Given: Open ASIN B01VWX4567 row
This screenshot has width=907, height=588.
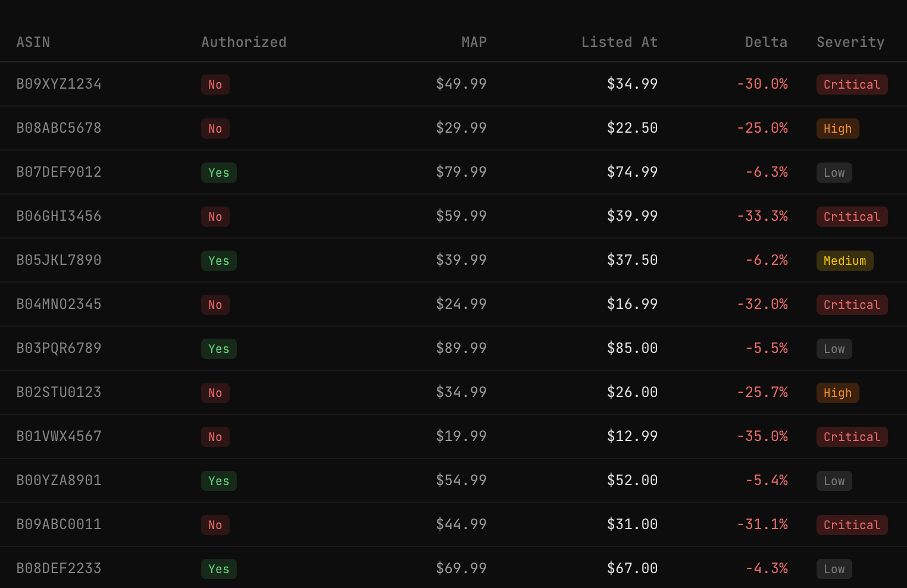Looking at the screenshot, I should point(453,436).
